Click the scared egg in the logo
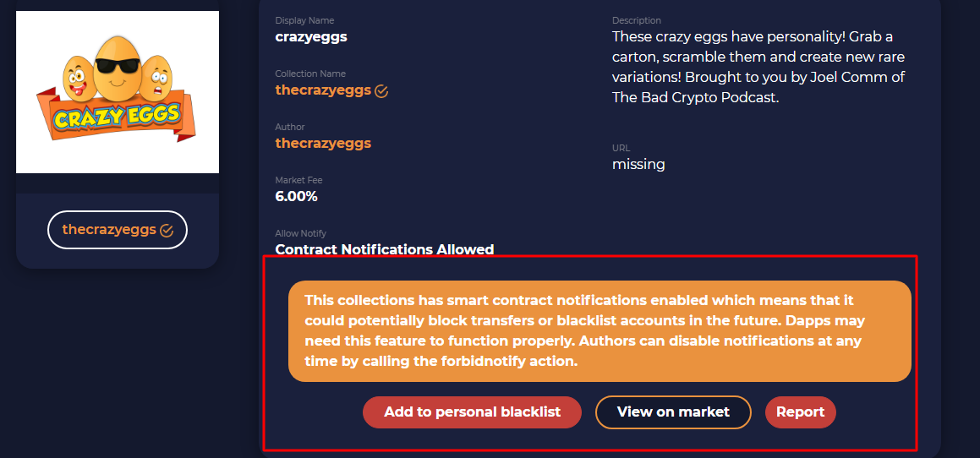 (156, 79)
